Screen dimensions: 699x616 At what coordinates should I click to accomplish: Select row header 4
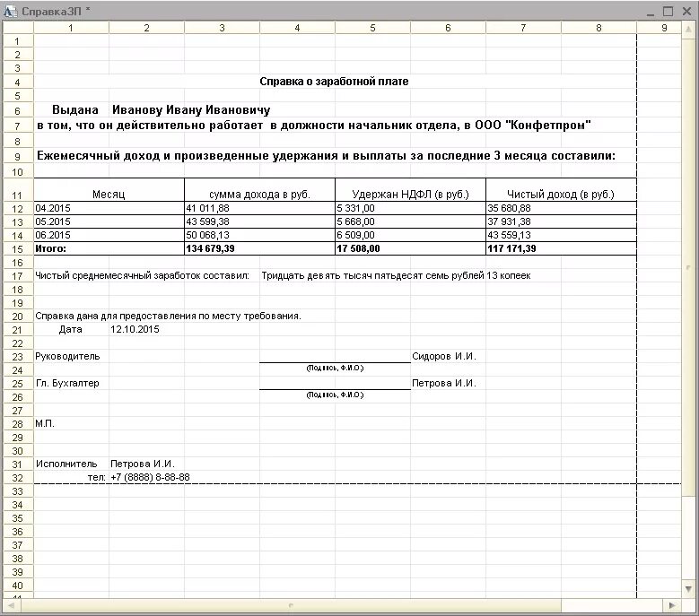tap(17, 82)
